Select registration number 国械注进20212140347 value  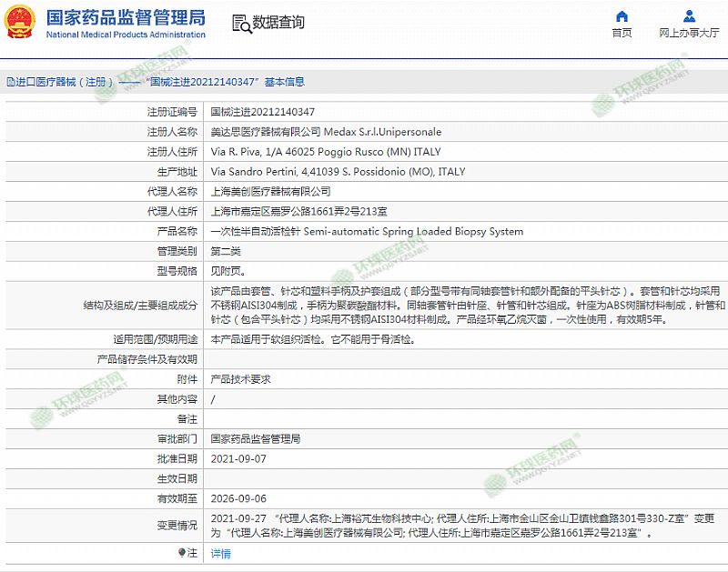click(x=263, y=112)
